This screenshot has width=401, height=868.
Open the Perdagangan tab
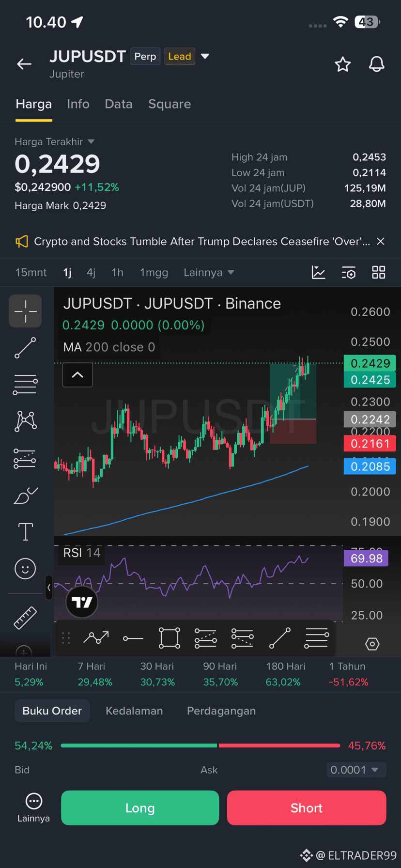(x=221, y=711)
